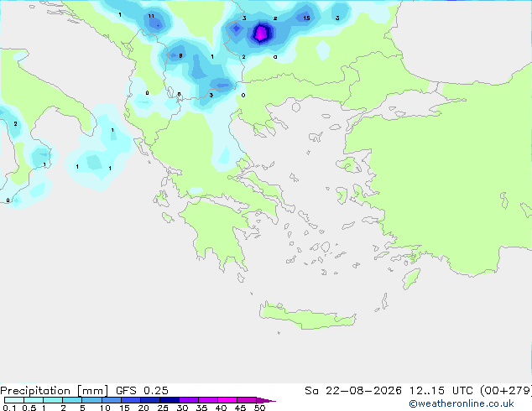
Task: Click the "GFS 0.25" model label
Action: 142,391
